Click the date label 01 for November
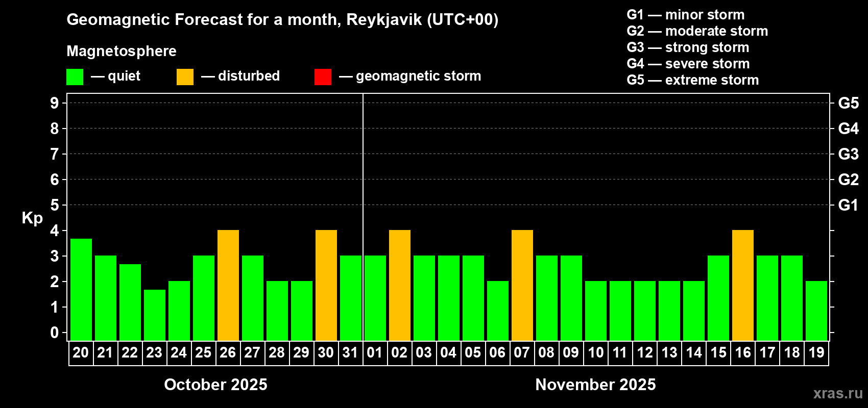This screenshot has height=408, width=868. (375, 352)
